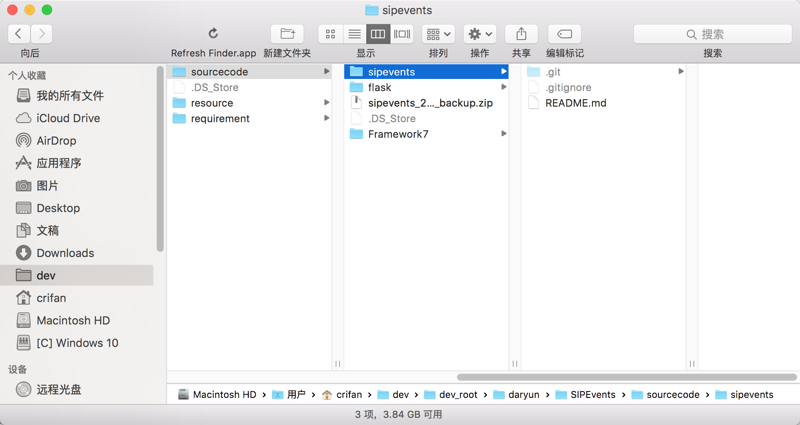
Task: Click into the search (搜索) field
Action: pos(712,34)
